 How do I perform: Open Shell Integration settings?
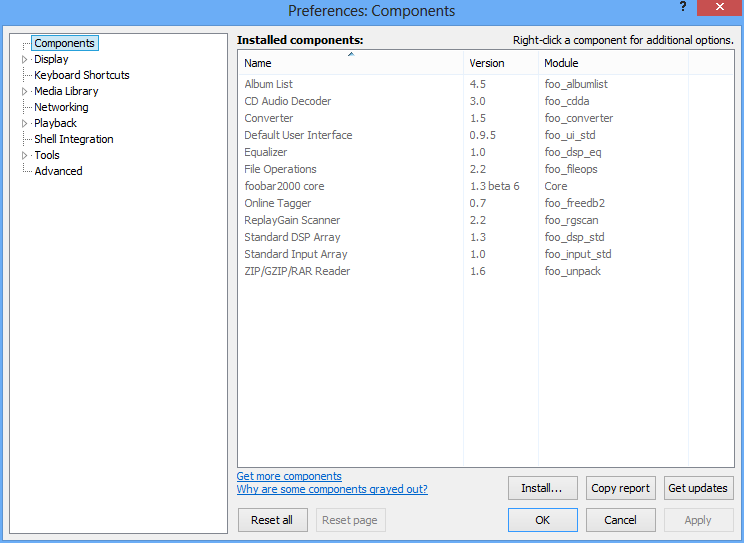pyautogui.click(x=74, y=139)
